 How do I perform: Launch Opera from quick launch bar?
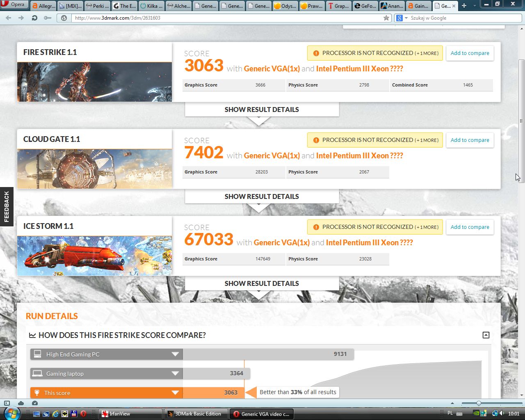point(83,414)
